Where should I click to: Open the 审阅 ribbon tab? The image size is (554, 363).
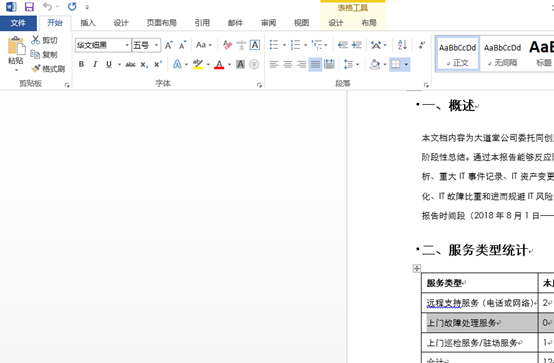pos(269,23)
